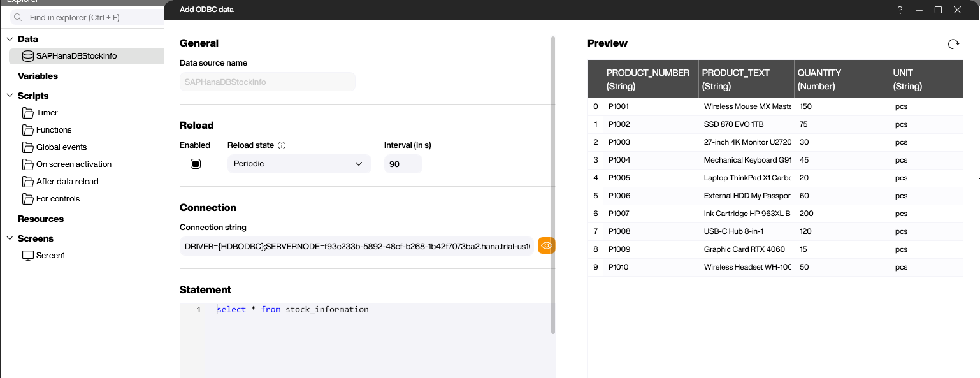Toggle the reload Enabled checkbox

[x=196, y=164]
